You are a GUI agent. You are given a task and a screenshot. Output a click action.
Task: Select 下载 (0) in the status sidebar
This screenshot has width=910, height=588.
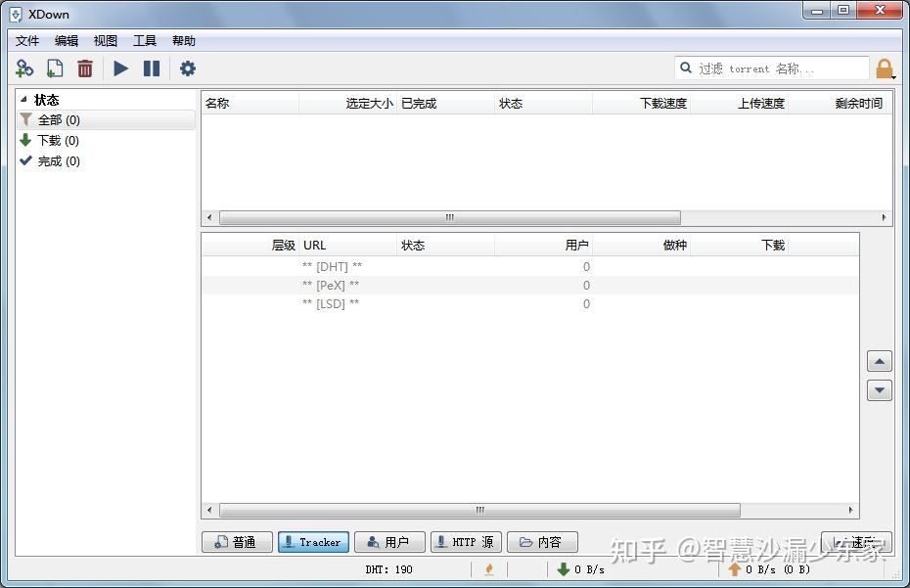pos(55,140)
